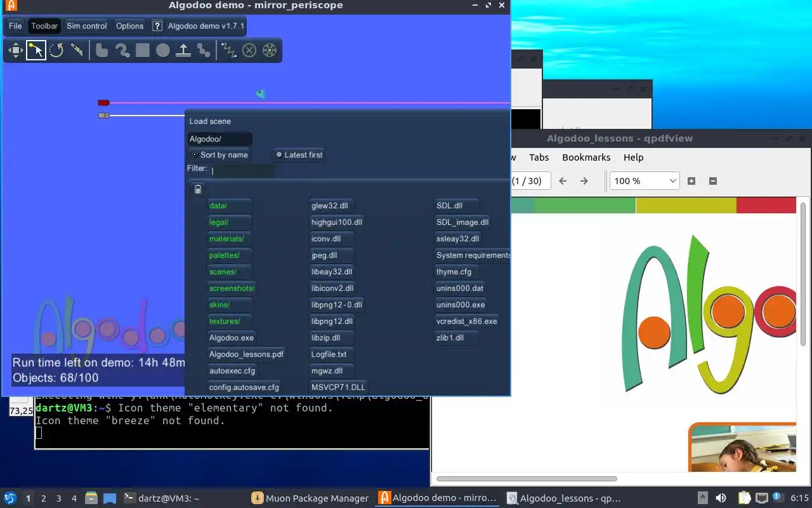Select the Chain tool

click(x=204, y=50)
